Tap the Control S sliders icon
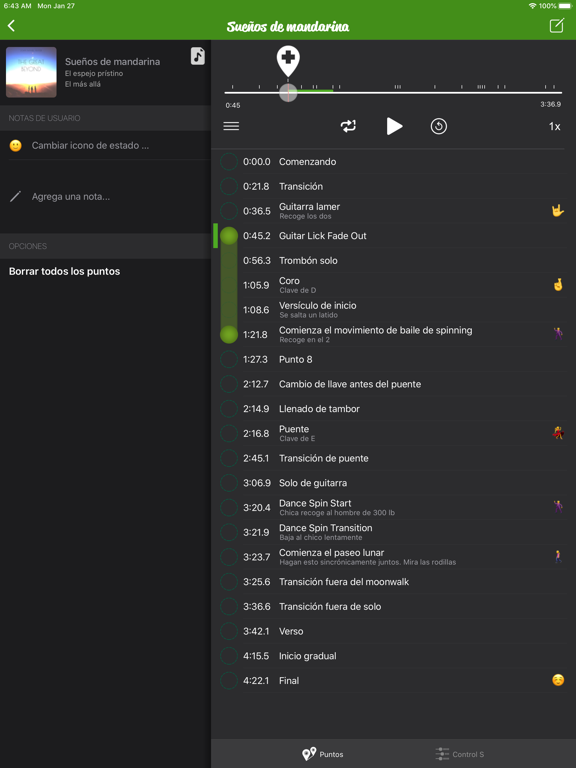Screen dimensions: 576x768 pos(442,754)
